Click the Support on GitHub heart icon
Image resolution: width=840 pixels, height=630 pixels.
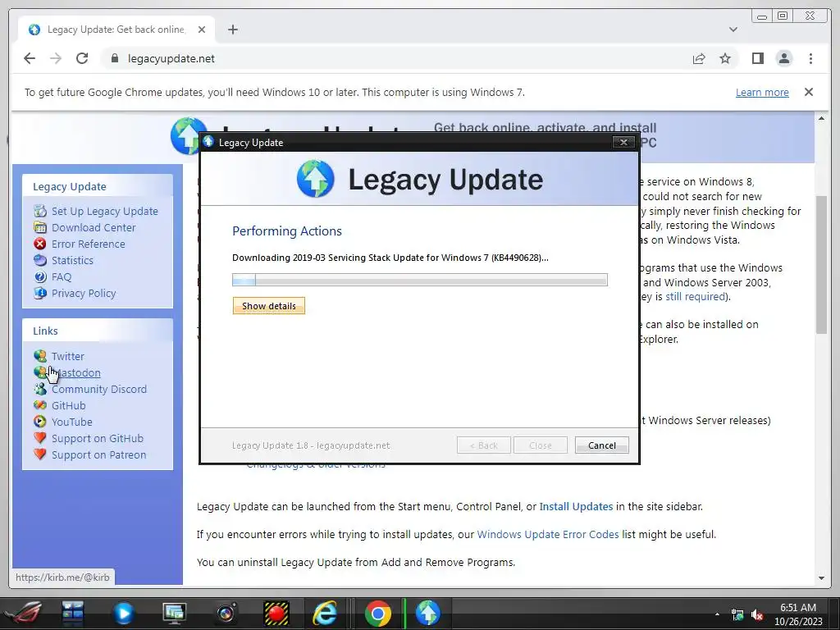pos(40,438)
